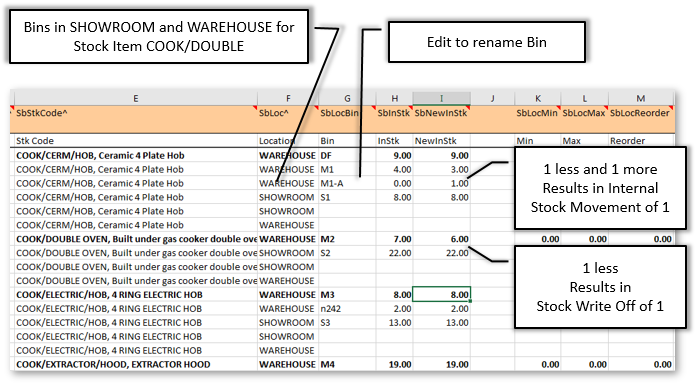Screen dimensions: 695x383
Task: Click InStk value 7.00 in M2 row
Action: point(394,239)
